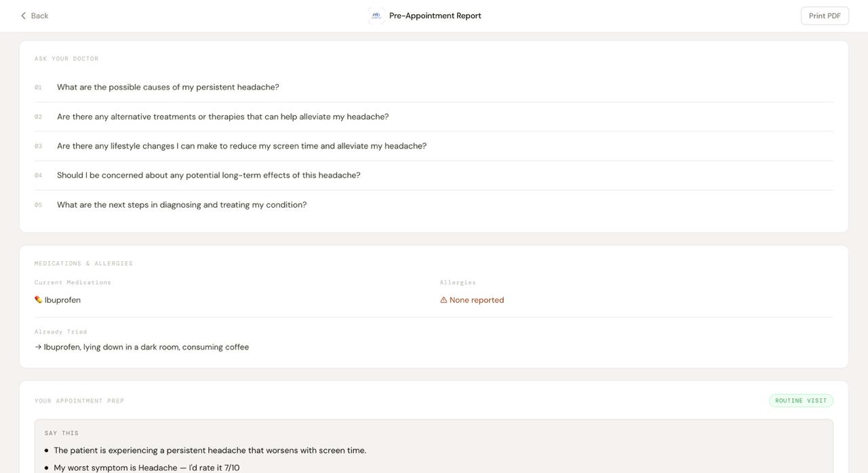Screen dimensions: 868x473
Task: Go back using the Back link
Action: (x=34, y=16)
